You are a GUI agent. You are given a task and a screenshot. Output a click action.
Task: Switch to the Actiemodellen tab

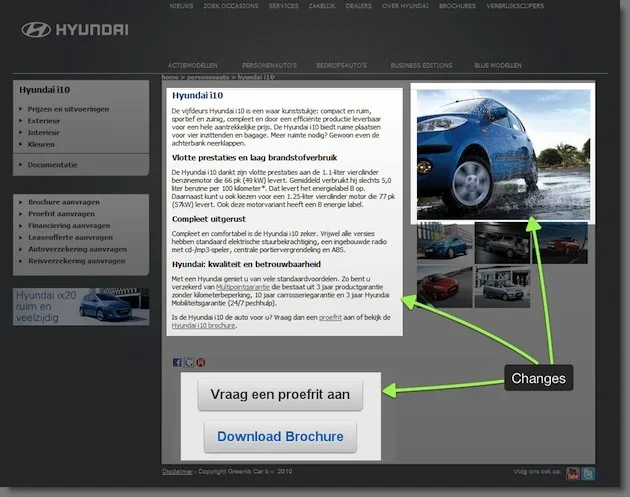click(x=192, y=65)
